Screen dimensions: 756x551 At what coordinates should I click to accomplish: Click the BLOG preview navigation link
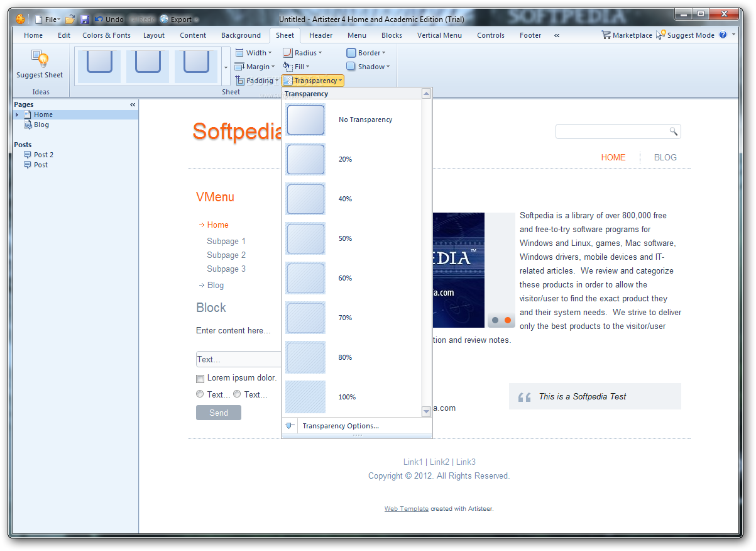[666, 157]
